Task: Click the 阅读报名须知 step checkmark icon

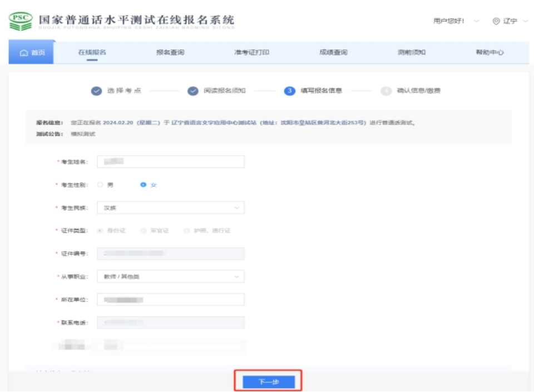Action: (193, 91)
